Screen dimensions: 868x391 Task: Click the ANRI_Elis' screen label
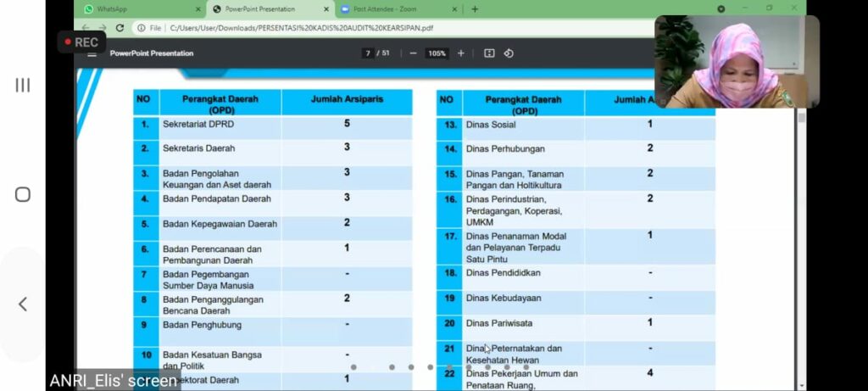[113, 381]
